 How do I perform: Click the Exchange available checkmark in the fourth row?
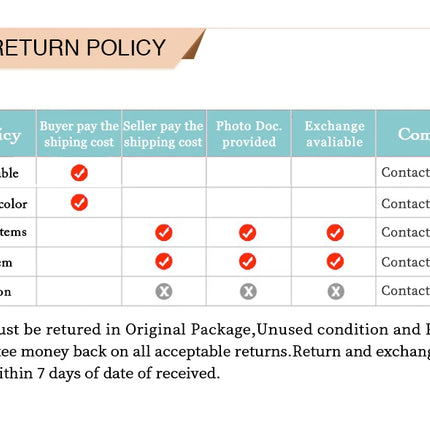pyautogui.click(x=335, y=261)
